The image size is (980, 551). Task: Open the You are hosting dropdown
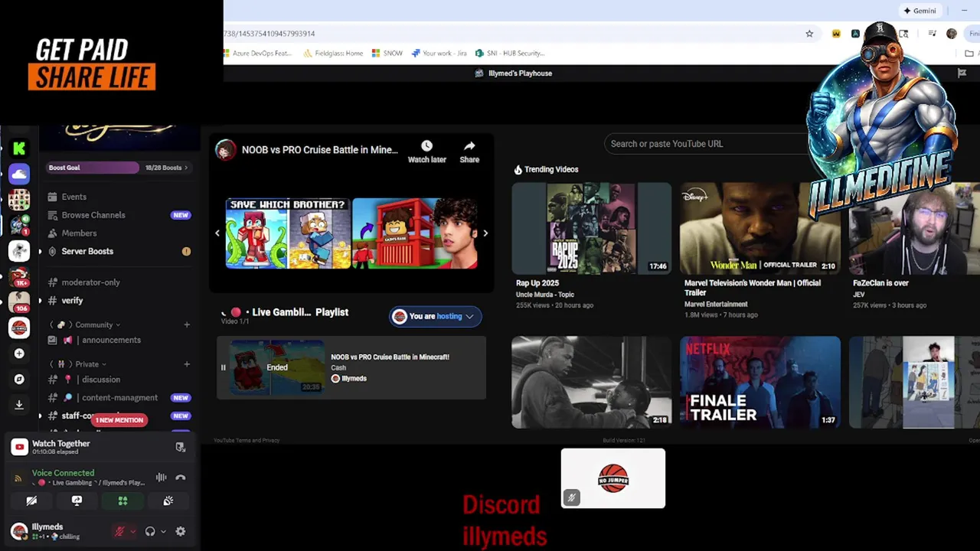click(x=435, y=316)
